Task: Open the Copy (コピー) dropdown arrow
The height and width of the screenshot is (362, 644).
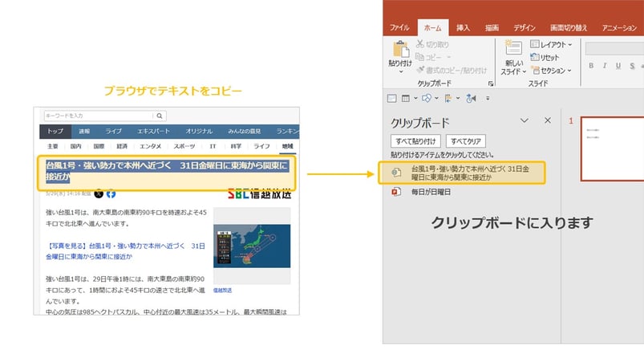Action: [x=448, y=57]
